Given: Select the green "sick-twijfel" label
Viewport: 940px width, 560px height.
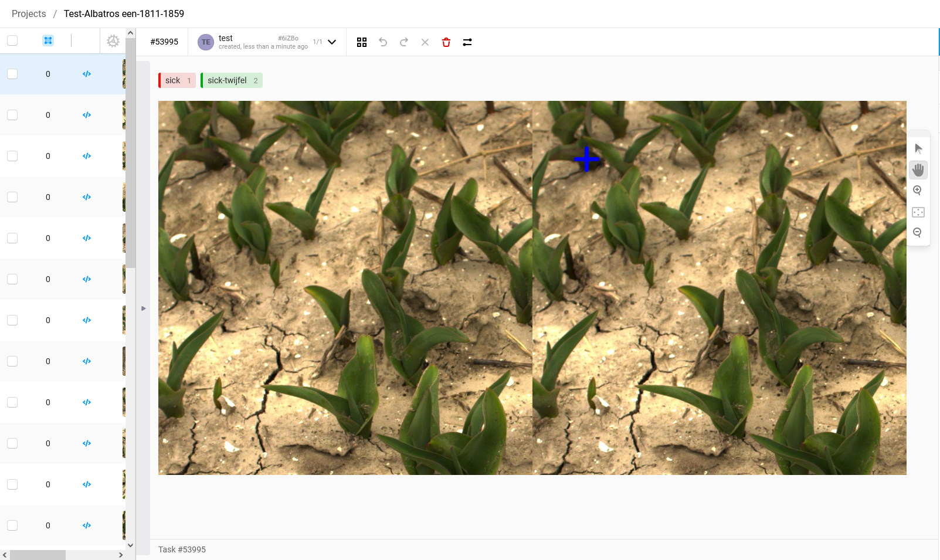Looking at the screenshot, I should pos(231,80).
